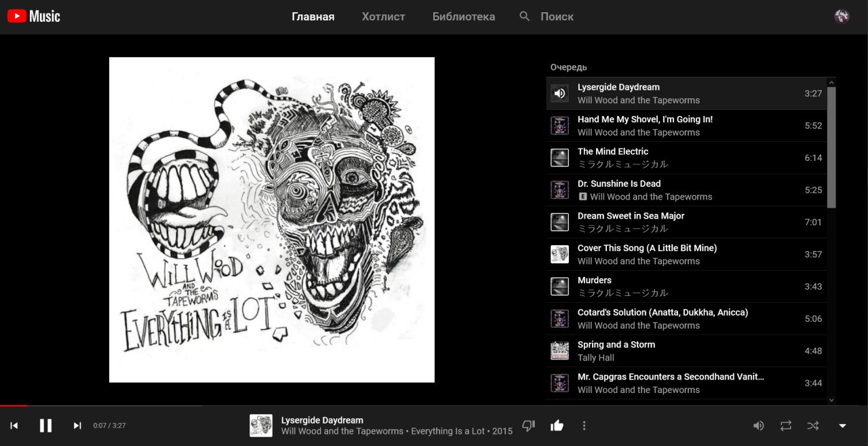Click thumbnail of Dr. Sunshine Is Dead row
This screenshot has width=868, height=446.
pyautogui.click(x=559, y=190)
